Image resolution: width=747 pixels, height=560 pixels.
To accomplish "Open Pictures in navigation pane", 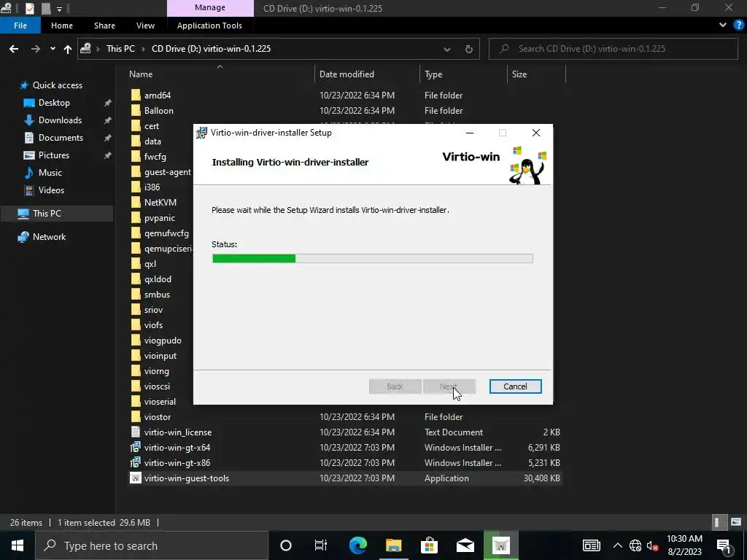I will click(x=54, y=155).
